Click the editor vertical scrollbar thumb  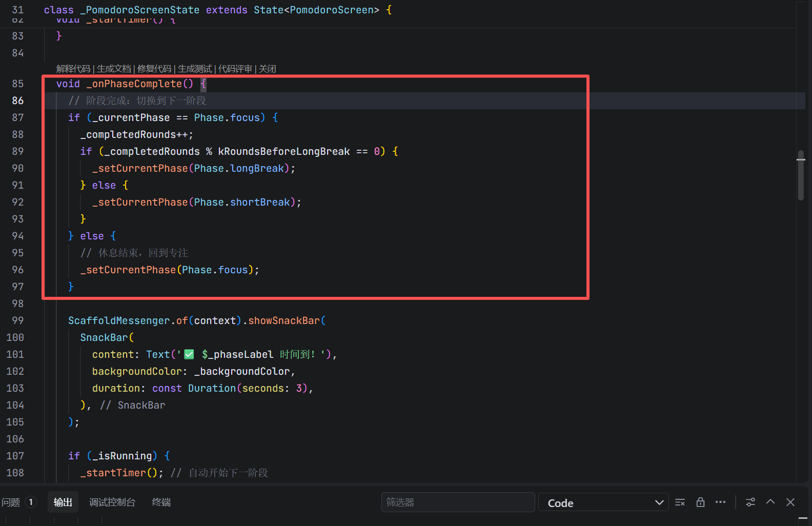(801, 175)
